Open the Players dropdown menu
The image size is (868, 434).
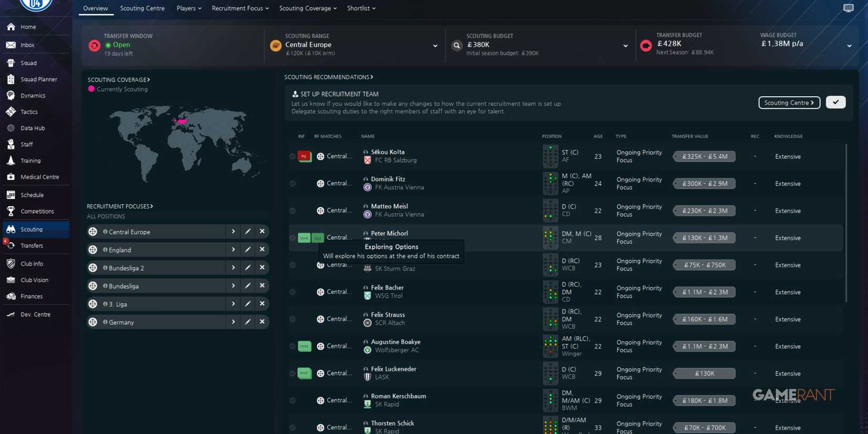(189, 8)
